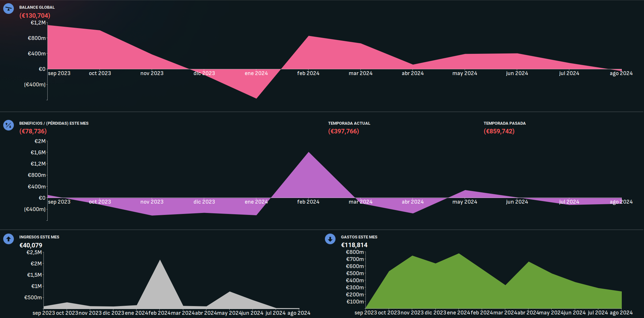644x318 pixels.
Task: Click feb 2024 label in balance chart
Action: (308, 73)
